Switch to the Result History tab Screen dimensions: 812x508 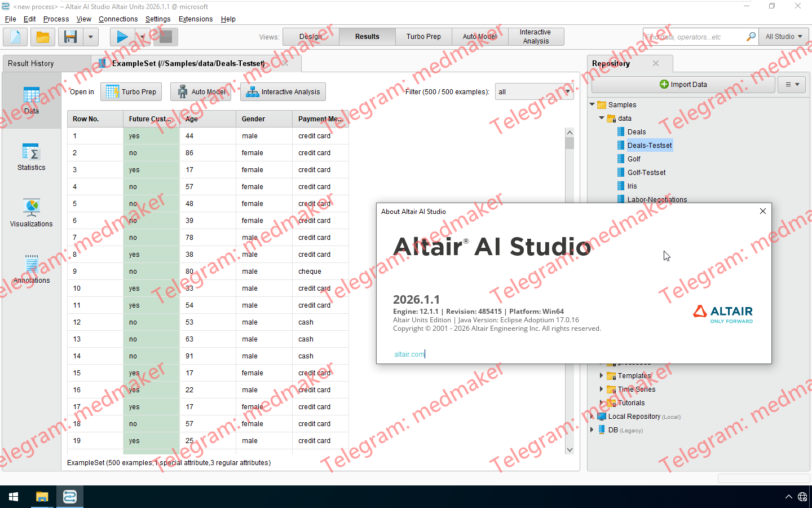click(x=46, y=64)
